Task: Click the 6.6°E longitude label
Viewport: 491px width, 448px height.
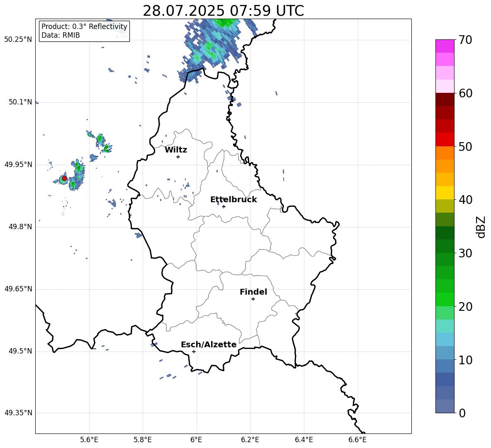Action: 357,440
